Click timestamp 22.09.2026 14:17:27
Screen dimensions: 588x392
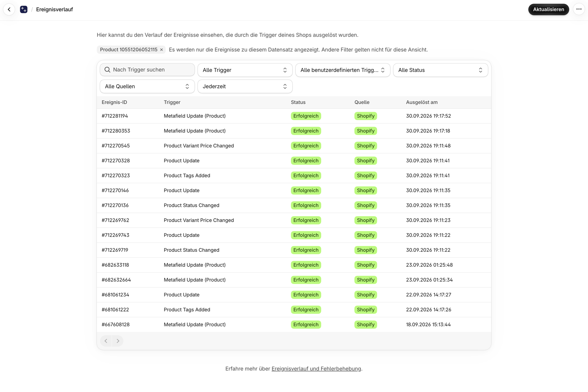pyautogui.click(x=428, y=295)
